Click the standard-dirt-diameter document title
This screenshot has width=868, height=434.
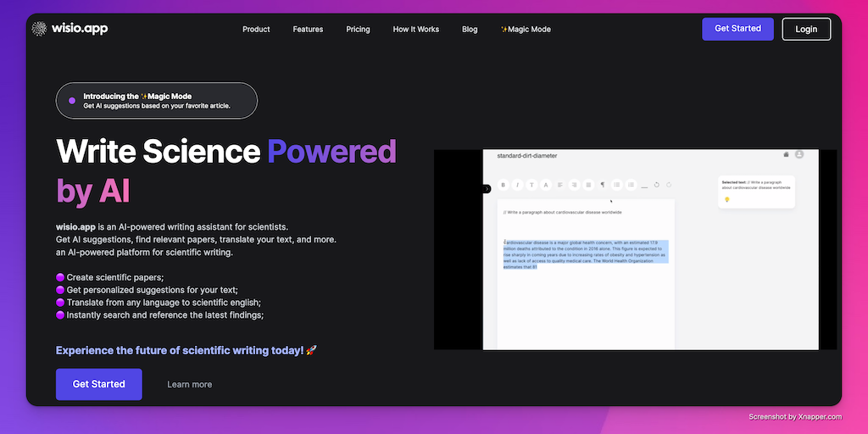coord(527,156)
